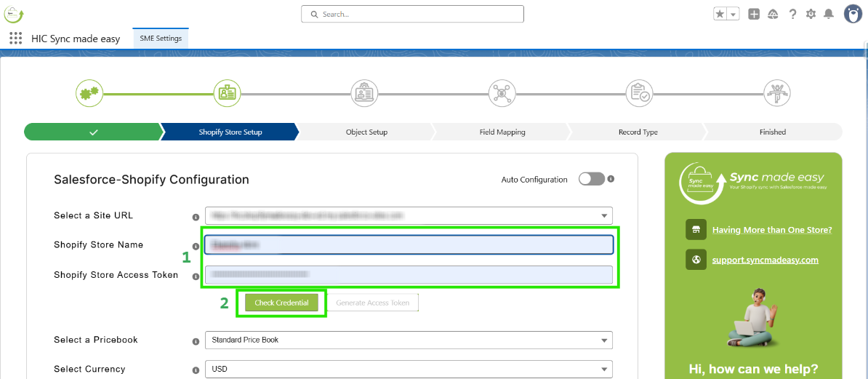Screen dimensions: 868x379
Task: Switch to the SME Settings tab
Action: point(161,39)
